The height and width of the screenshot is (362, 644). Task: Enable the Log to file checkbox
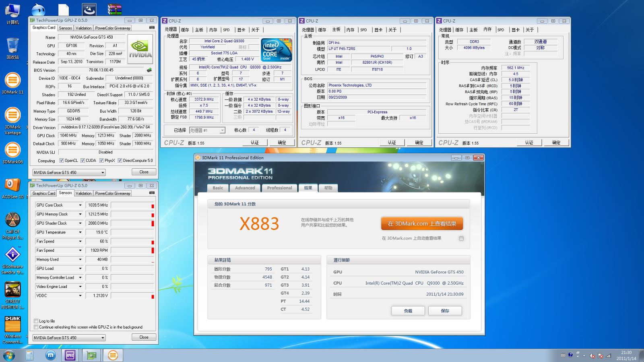pos(36,321)
